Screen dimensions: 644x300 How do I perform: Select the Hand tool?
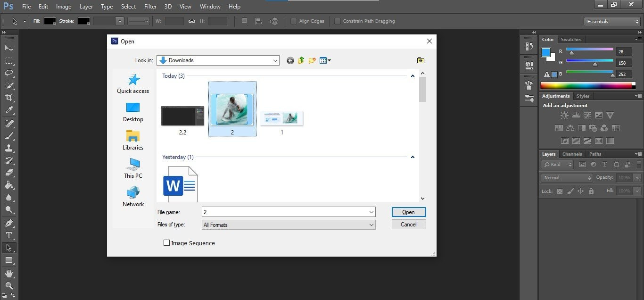coord(9,274)
